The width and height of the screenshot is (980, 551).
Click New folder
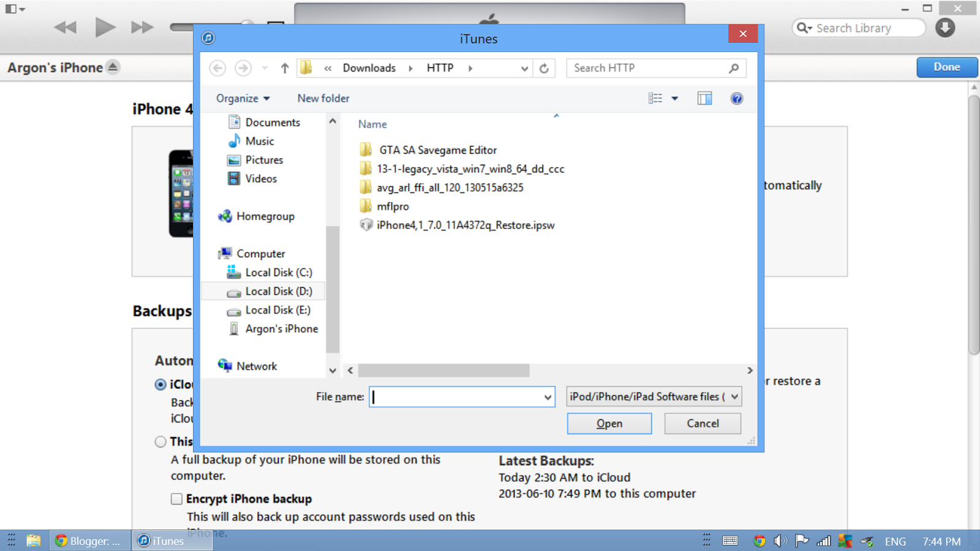coord(323,99)
